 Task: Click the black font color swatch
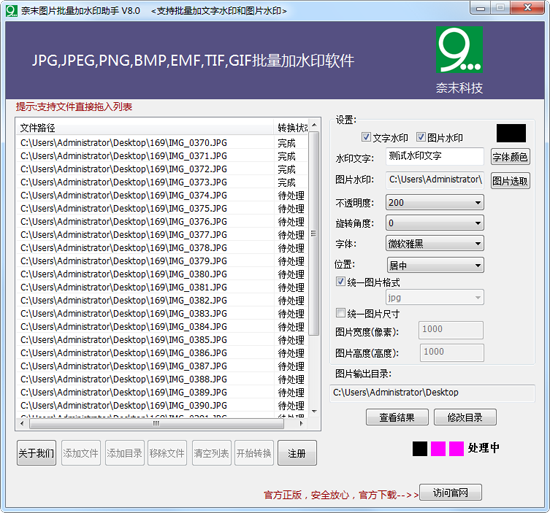511,133
